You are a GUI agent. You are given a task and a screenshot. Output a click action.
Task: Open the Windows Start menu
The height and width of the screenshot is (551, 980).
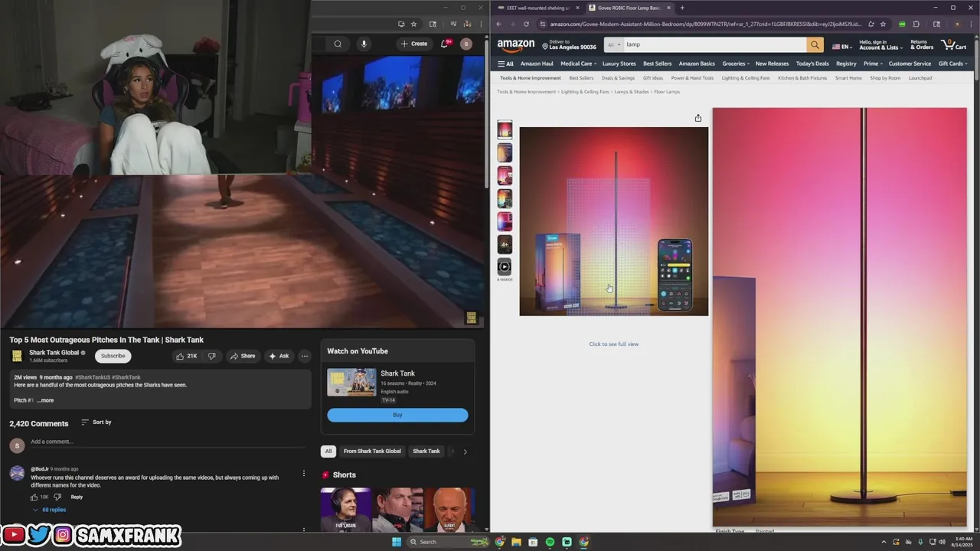397,542
